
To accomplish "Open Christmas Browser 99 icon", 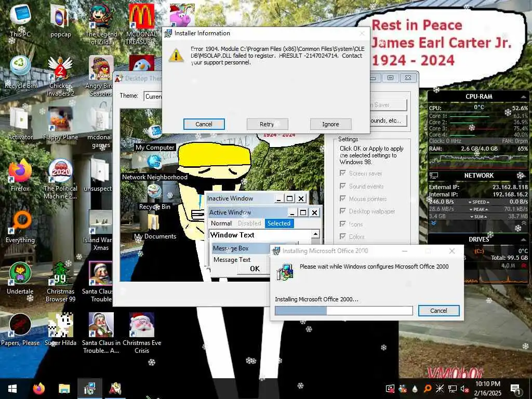I will (x=60, y=281).
